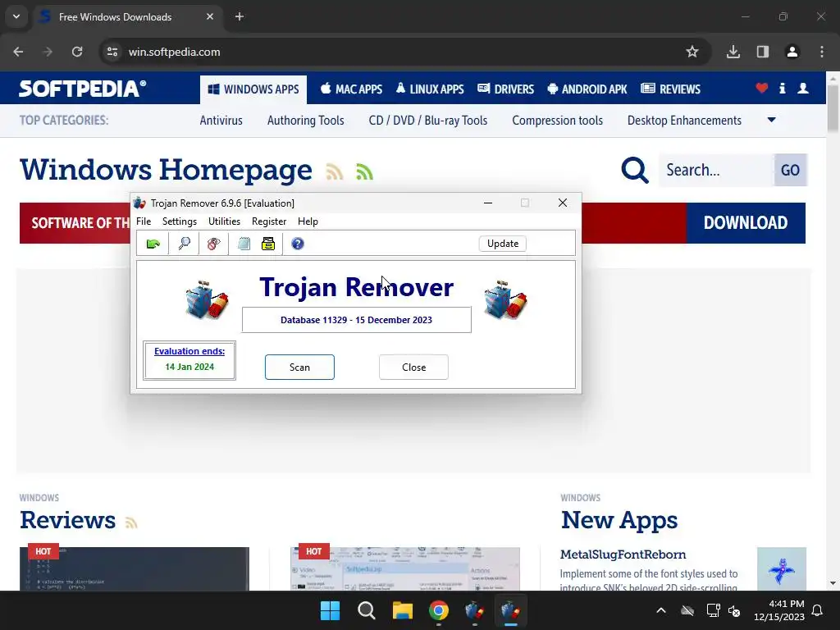Select the Drivers tab on Softpedia
This screenshot has width=840, height=630.
click(505, 89)
